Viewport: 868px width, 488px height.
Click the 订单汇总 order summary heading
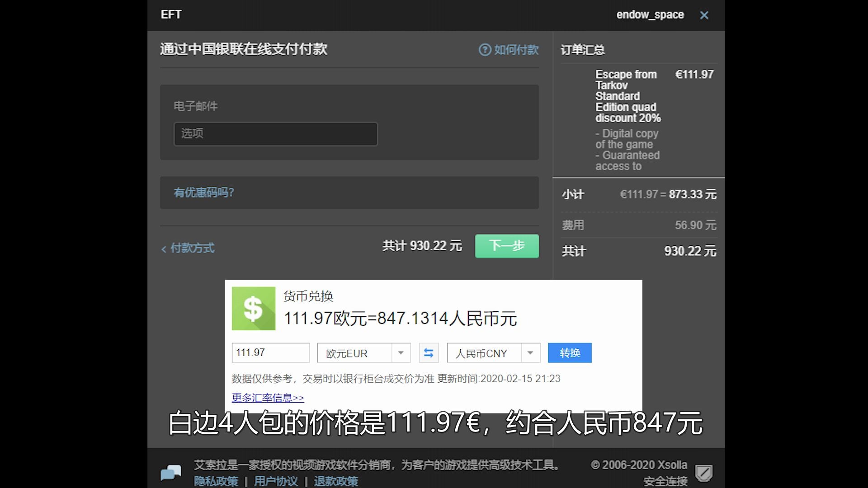[x=583, y=50]
